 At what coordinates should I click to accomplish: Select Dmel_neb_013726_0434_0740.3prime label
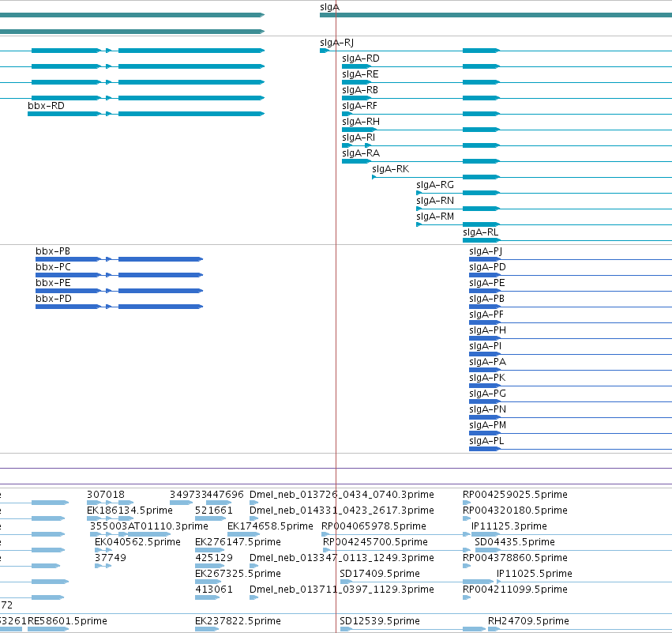pyautogui.click(x=342, y=495)
